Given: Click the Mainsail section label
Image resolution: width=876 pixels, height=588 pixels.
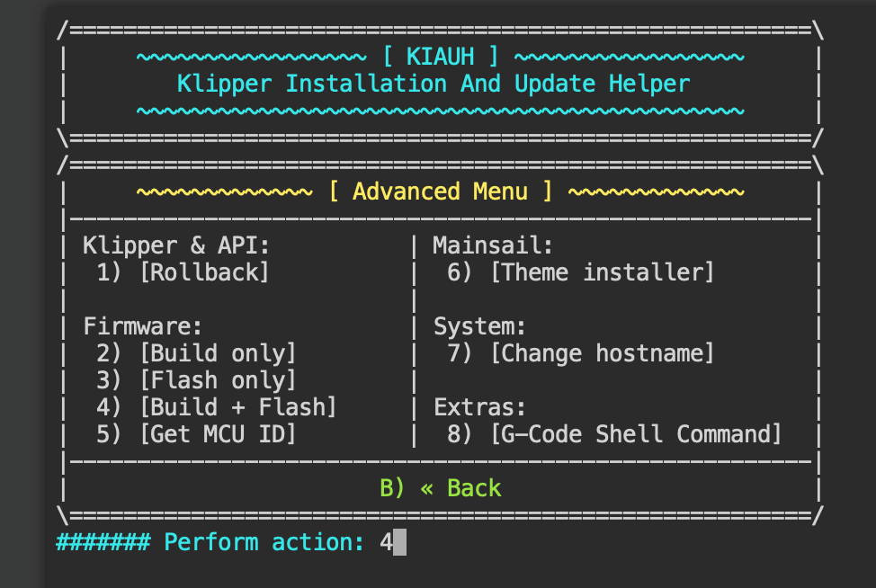Looking at the screenshot, I should tap(493, 245).
